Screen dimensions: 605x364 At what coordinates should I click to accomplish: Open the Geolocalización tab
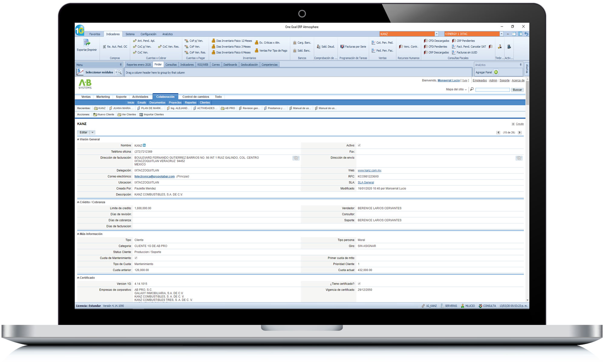pyautogui.click(x=249, y=64)
